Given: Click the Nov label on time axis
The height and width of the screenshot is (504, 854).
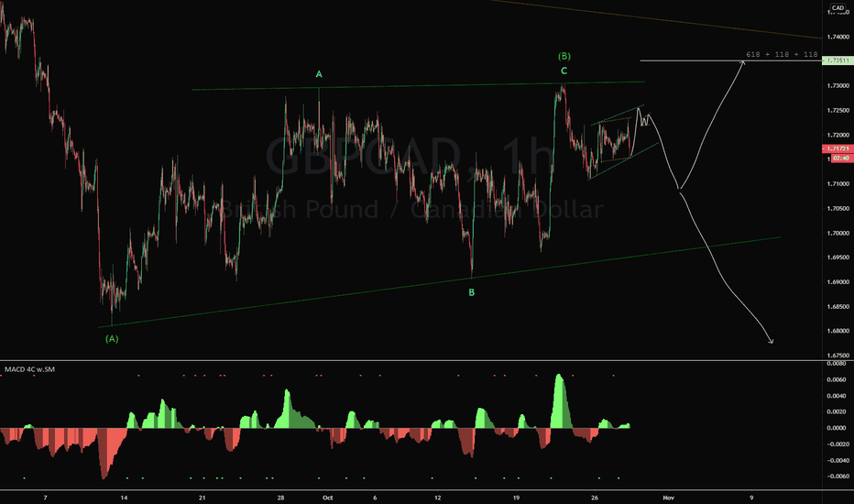Looking at the screenshot, I should [668, 498].
